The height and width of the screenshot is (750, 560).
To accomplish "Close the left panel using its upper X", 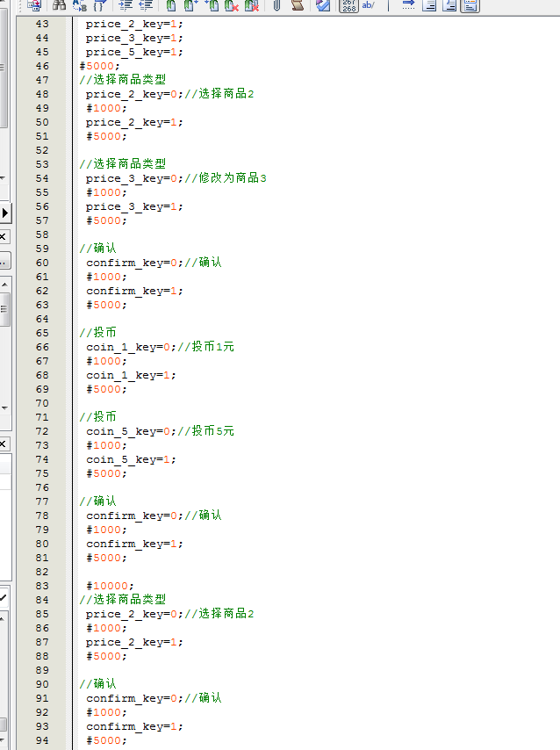I will tap(3, 236).
